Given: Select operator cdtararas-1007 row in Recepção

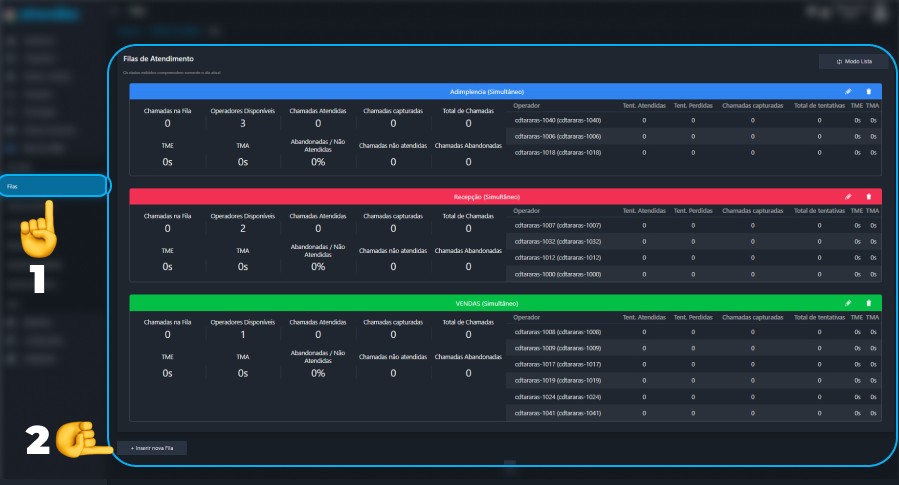Looking at the screenshot, I should [694, 225].
